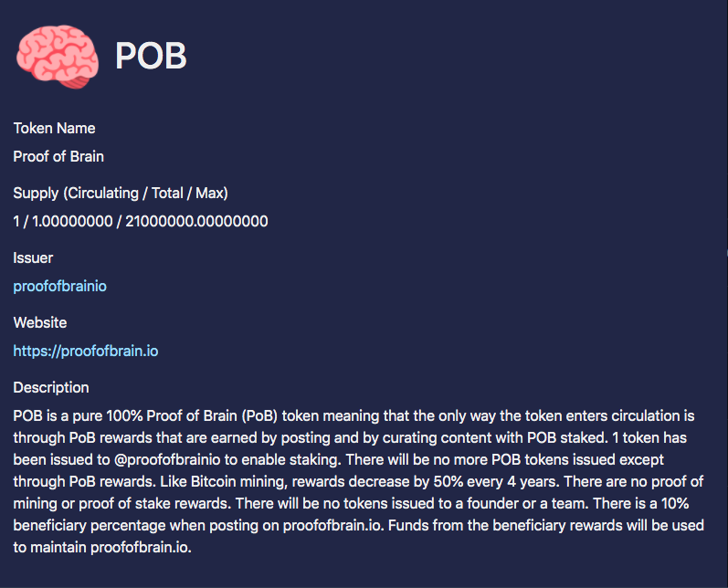Click the Supply (Circulating / Total / Max) label
This screenshot has height=588, width=728.
pyautogui.click(x=121, y=193)
